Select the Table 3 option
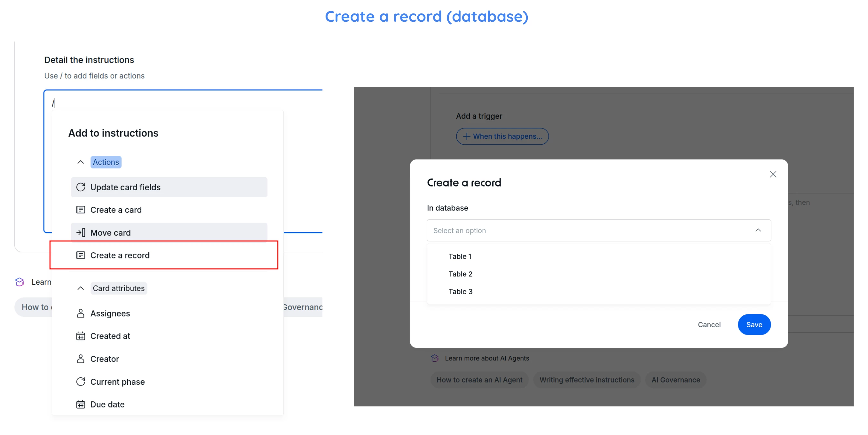868x435 pixels. (x=460, y=291)
